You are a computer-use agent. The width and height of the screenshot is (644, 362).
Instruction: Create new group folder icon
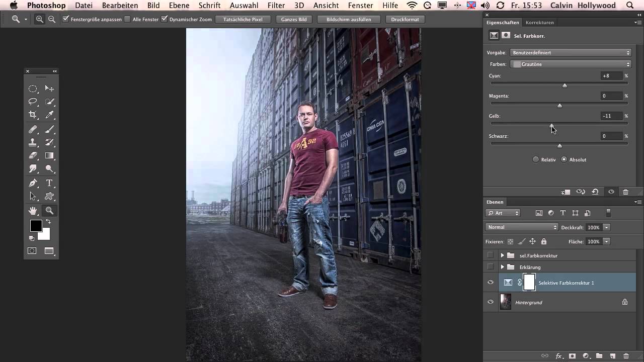tap(599, 356)
